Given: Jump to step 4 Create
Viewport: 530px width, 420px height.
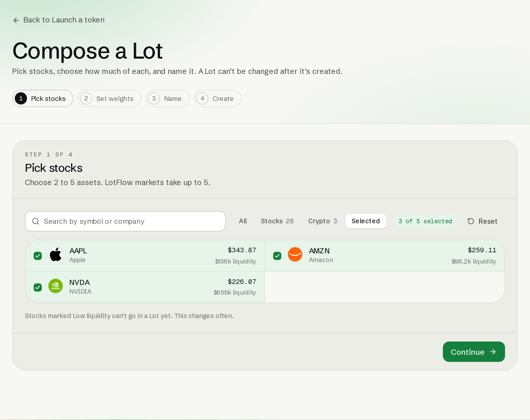Looking at the screenshot, I should pos(218,98).
